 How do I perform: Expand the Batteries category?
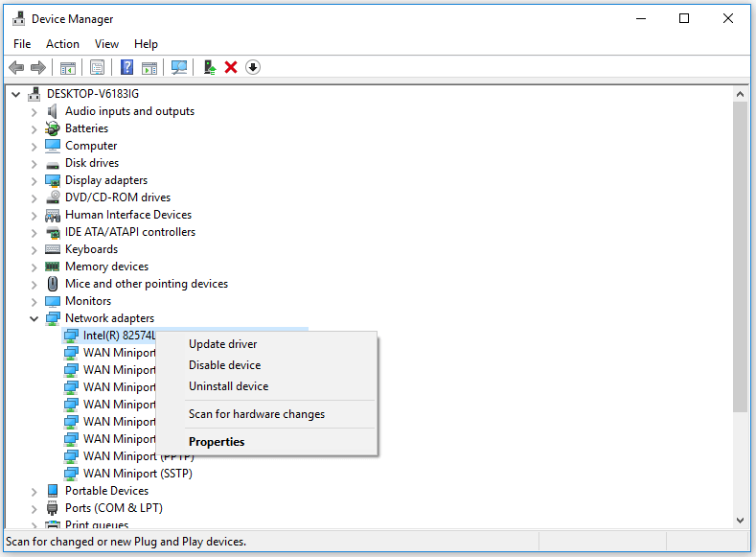34,129
